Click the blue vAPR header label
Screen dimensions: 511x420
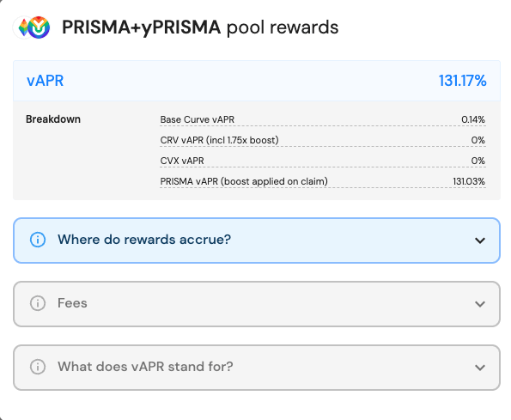(45, 81)
